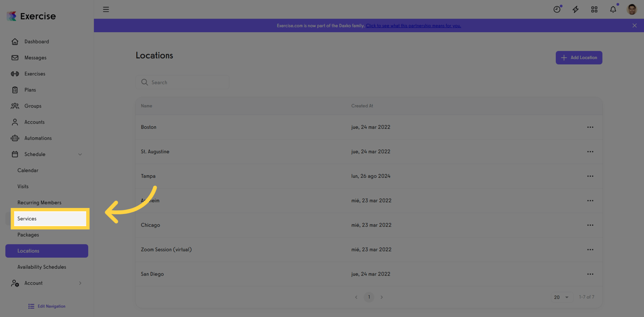Sort by the Created At column header
The image size is (644, 317).
tap(362, 106)
